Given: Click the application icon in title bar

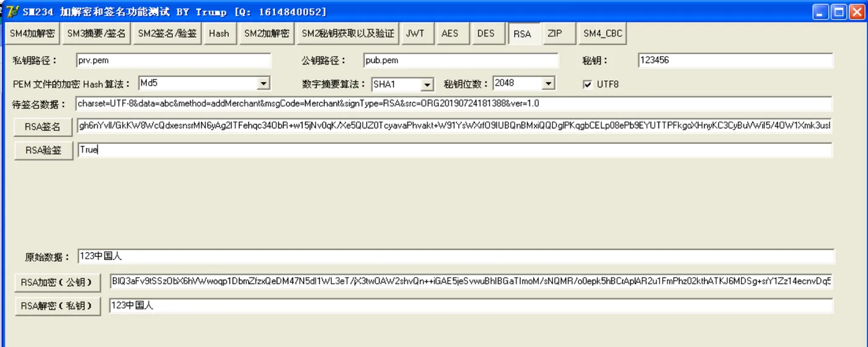Looking at the screenshot, I should pos(12,12).
